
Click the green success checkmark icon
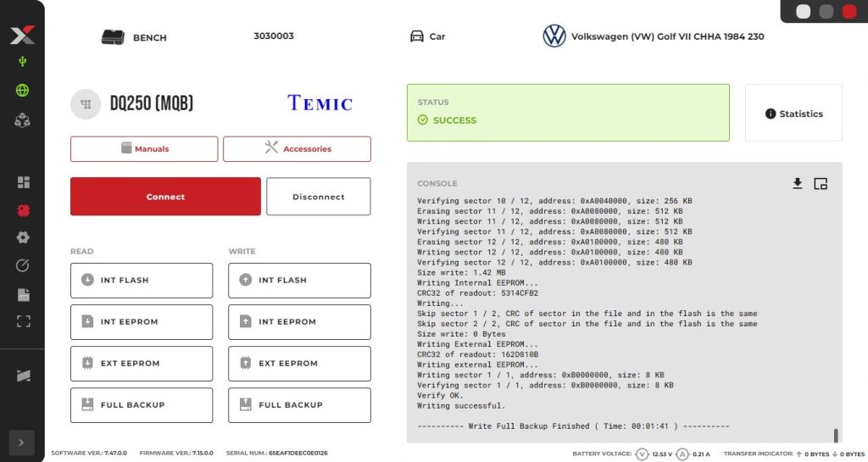click(x=423, y=120)
